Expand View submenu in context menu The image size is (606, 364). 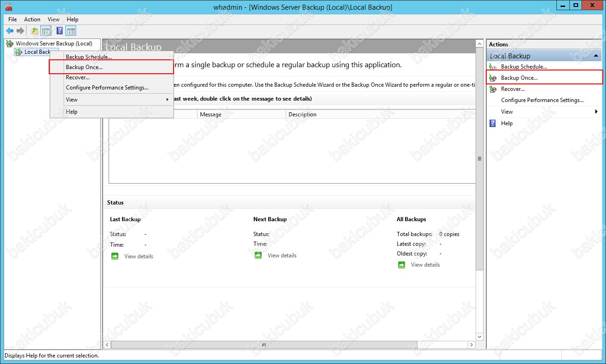(112, 100)
